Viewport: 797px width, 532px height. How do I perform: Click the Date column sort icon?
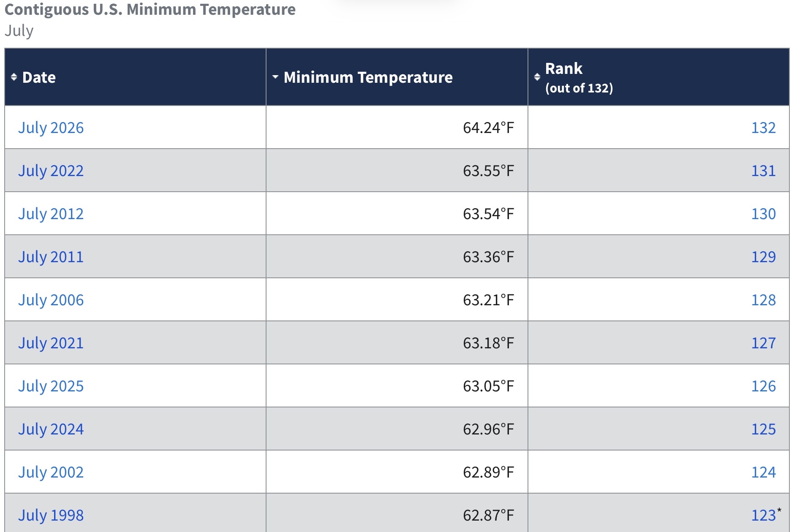tap(14, 77)
